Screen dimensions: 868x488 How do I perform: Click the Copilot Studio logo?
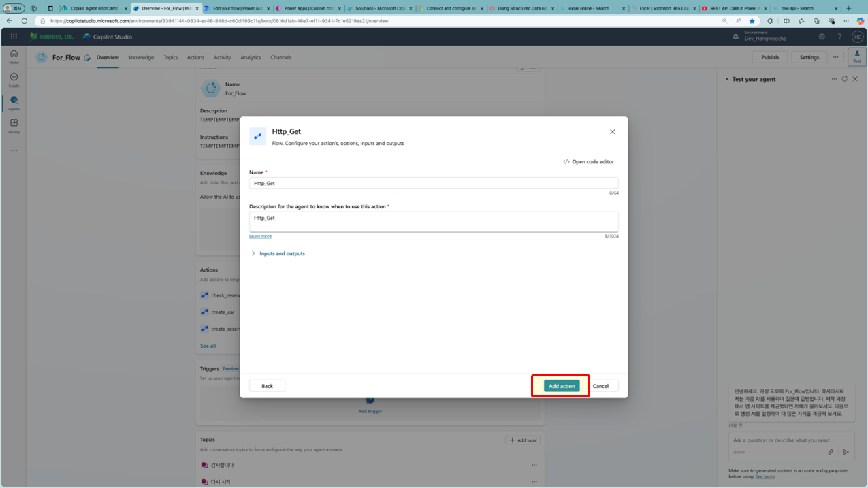coord(108,37)
